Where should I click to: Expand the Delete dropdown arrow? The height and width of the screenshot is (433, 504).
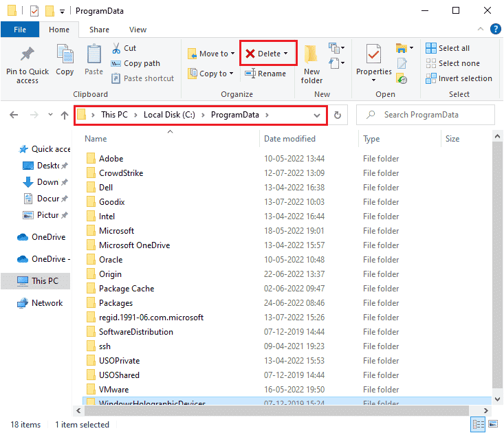[x=285, y=54]
